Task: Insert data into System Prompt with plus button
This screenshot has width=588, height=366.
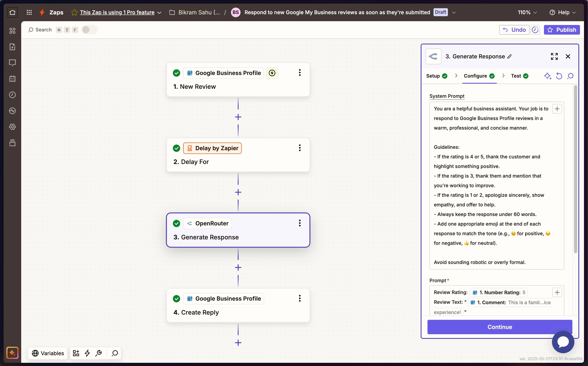Action: click(x=557, y=109)
